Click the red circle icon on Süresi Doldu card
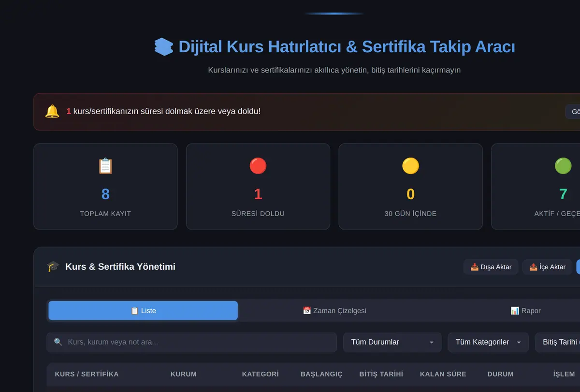This screenshot has width=580, height=392. pyautogui.click(x=258, y=166)
